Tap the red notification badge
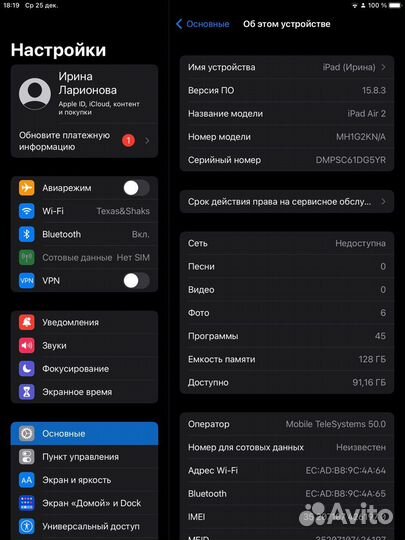The image size is (405, 540). [x=128, y=141]
